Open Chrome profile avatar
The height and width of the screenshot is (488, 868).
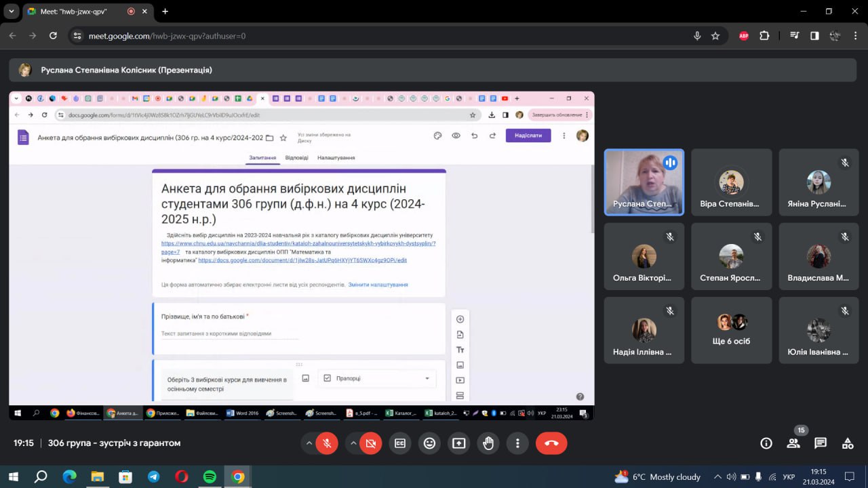pyautogui.click(x=835, y=36)
